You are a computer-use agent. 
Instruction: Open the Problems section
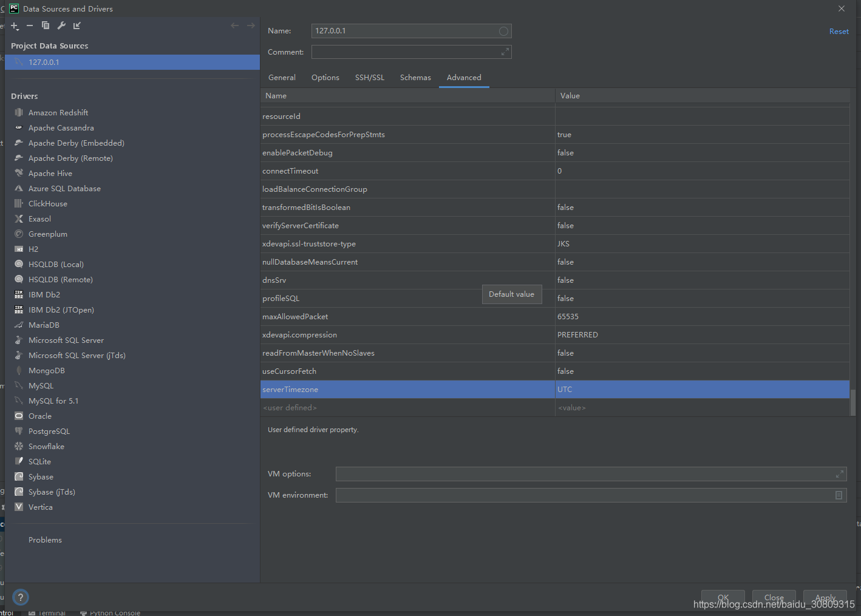coord(45,540)
